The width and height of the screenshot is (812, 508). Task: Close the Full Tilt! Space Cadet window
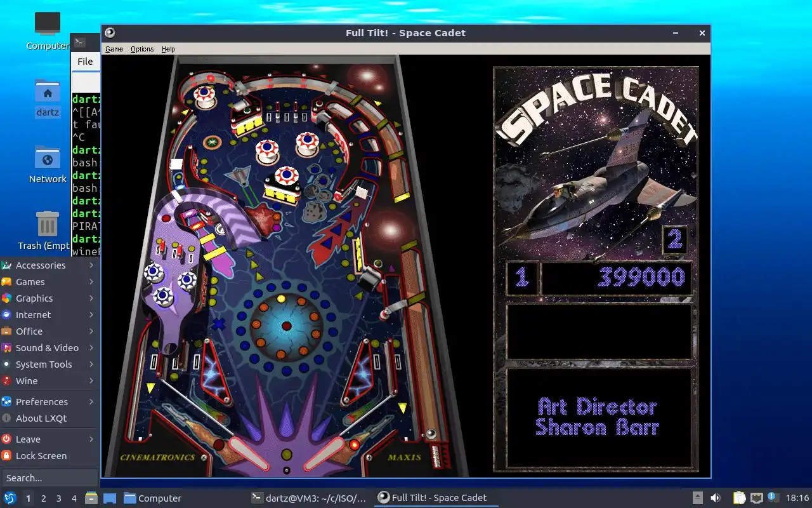coord(702,33)
